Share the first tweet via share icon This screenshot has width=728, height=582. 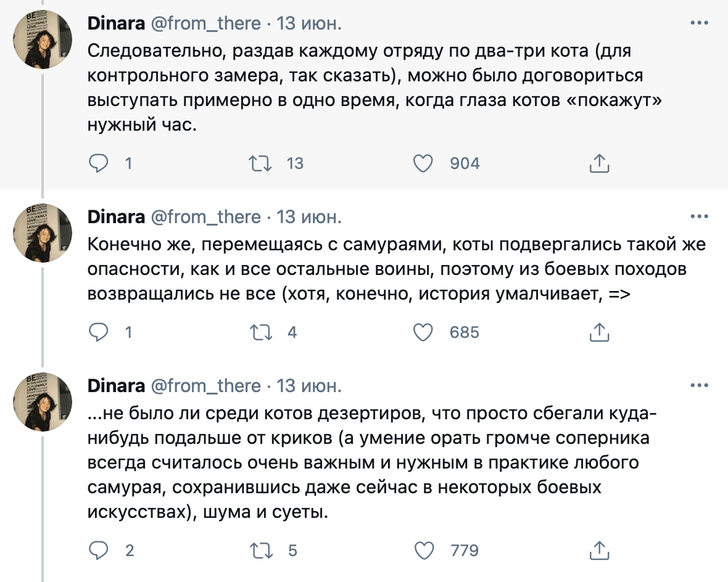599,163
